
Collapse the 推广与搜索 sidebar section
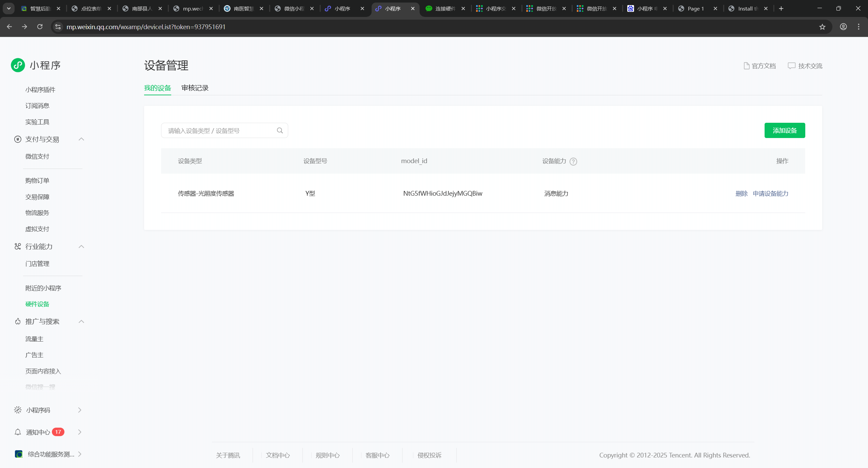click(81, 321)
